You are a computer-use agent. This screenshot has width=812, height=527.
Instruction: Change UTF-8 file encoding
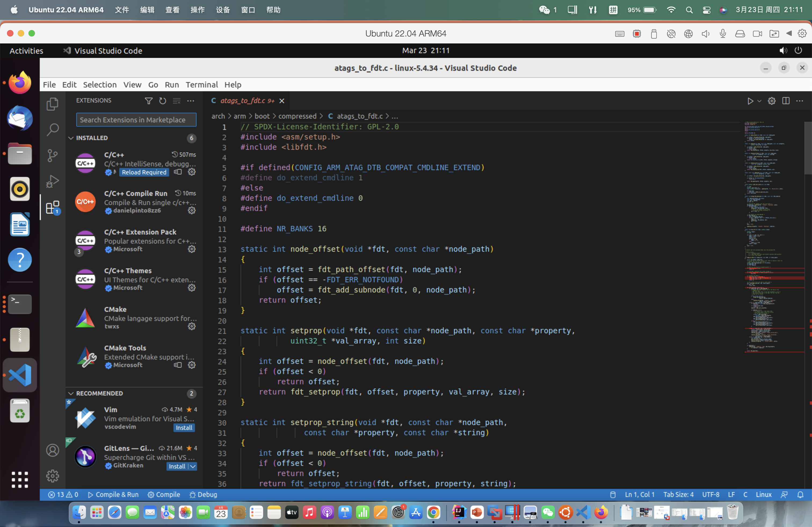click(x=711, y=495)
